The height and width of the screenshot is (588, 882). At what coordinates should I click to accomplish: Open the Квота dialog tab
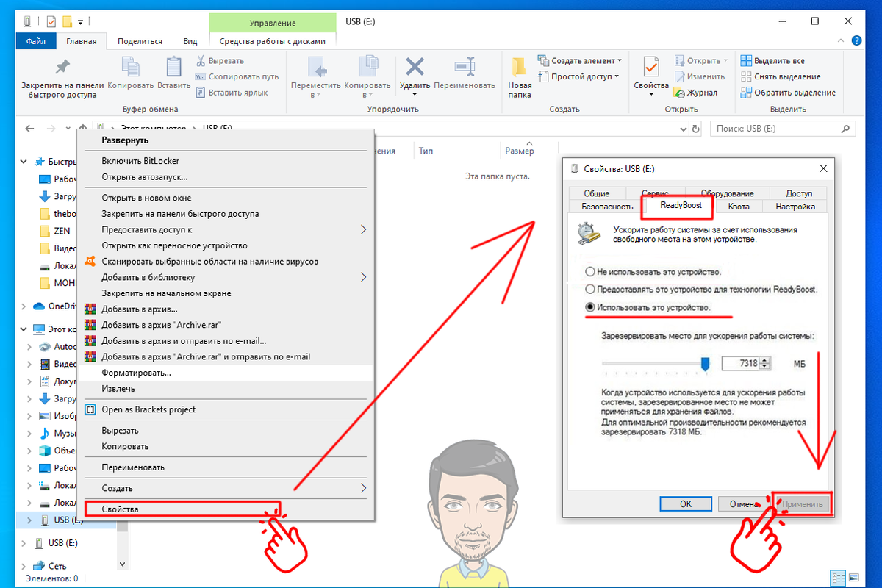tap(739, 207)
